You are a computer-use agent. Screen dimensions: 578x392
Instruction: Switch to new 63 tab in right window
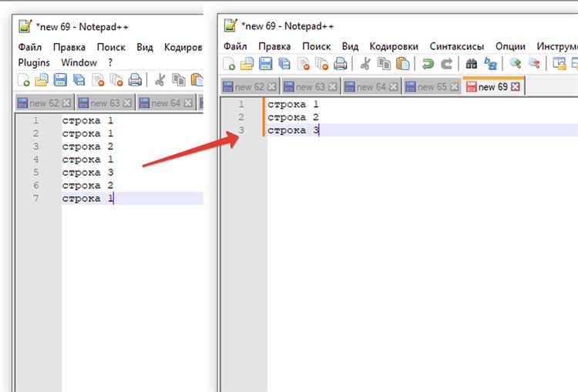click(x=311, y=87)
